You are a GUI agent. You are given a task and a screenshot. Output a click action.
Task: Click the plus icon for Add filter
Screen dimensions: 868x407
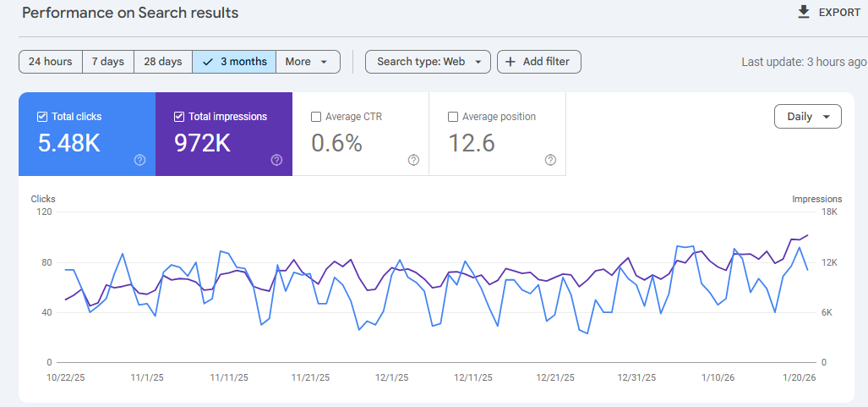(510, 62)
